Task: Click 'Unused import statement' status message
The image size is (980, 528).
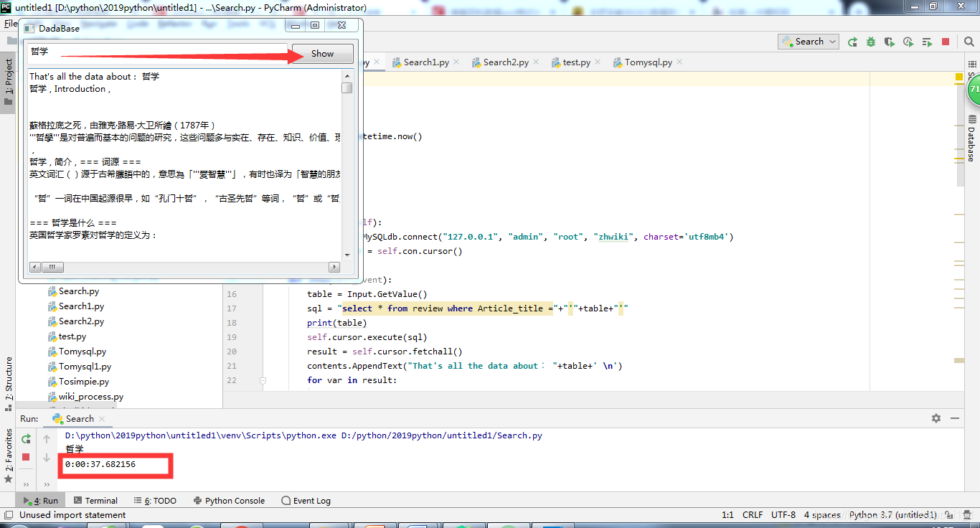Action: pos(72,514)
